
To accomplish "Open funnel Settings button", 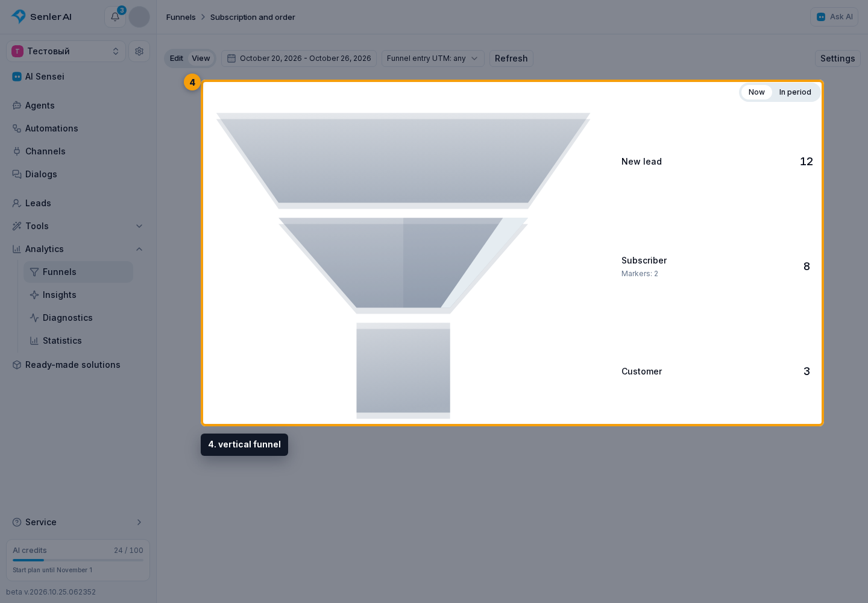I will 838,58.
